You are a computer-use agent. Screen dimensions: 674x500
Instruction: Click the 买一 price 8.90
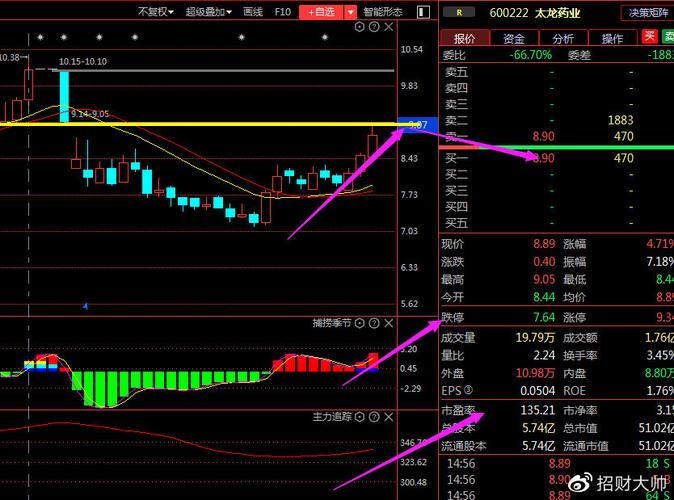(543, 158)
